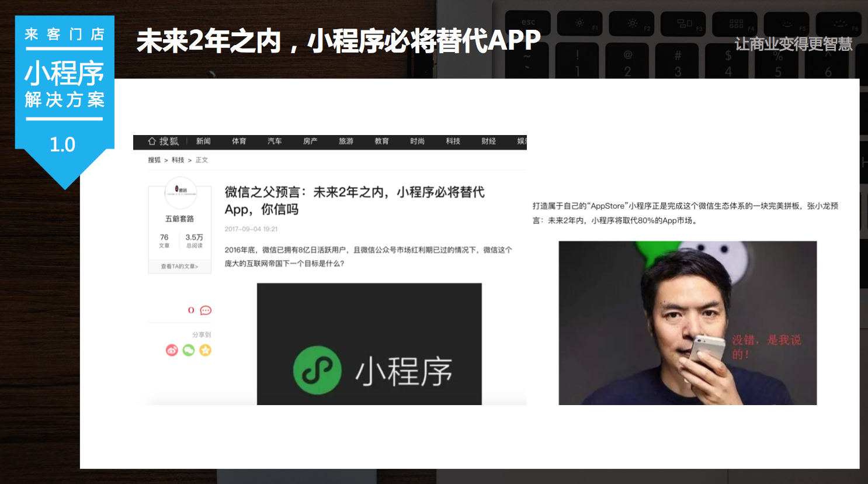Share via the green WeChat icon

coord(189,350)
